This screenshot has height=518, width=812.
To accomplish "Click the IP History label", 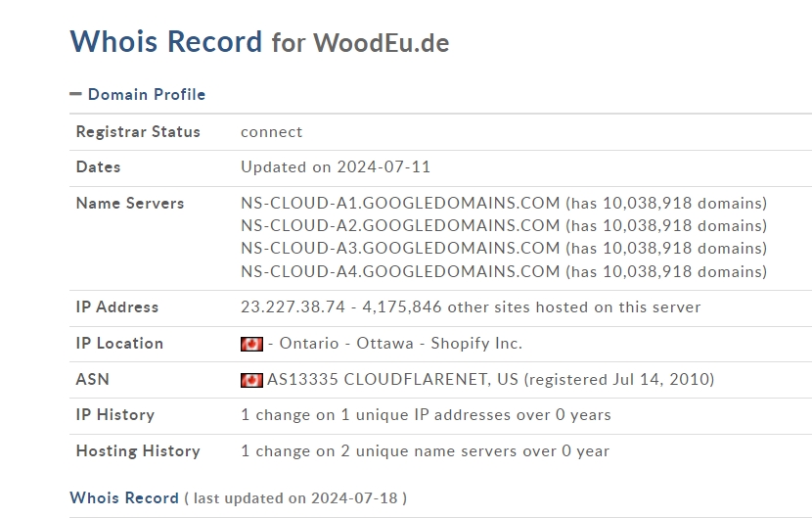I will click(x=115, y=415).
